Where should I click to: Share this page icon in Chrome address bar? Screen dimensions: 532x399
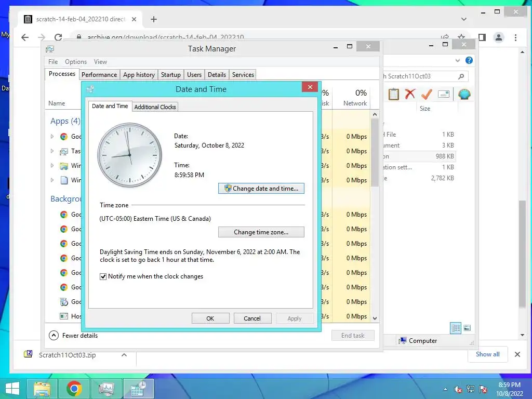click(x=445, y=37)
